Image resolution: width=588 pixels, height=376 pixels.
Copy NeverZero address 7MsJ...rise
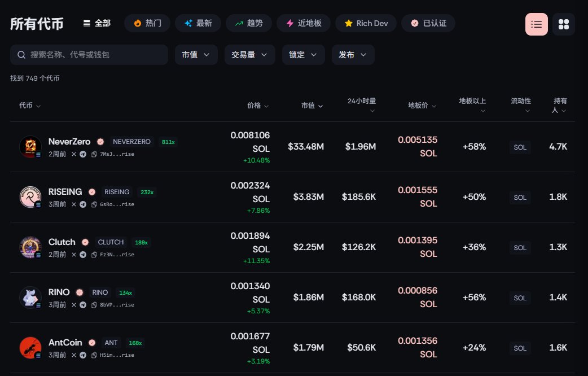(x=113, y=154)
